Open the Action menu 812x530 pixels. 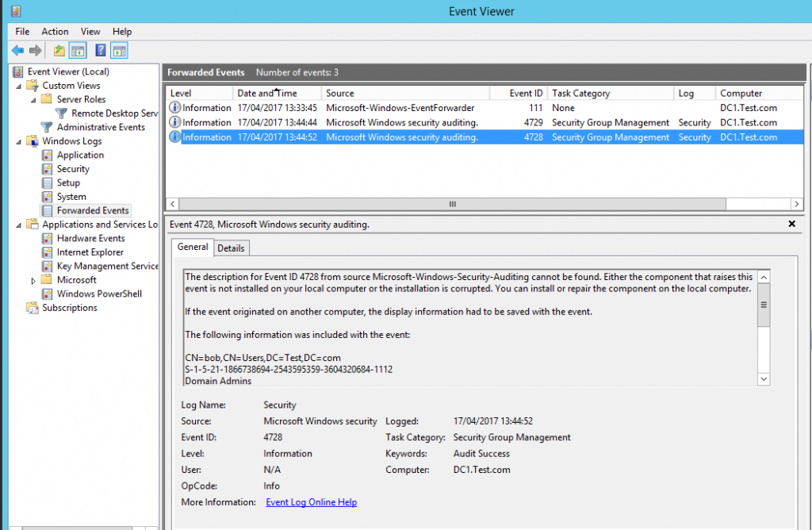(x=55, y=32)
